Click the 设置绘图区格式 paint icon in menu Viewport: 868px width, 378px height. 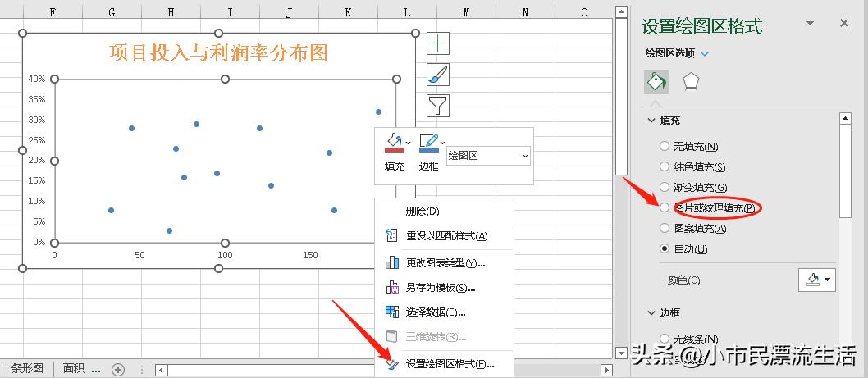(x=392, y=363)
